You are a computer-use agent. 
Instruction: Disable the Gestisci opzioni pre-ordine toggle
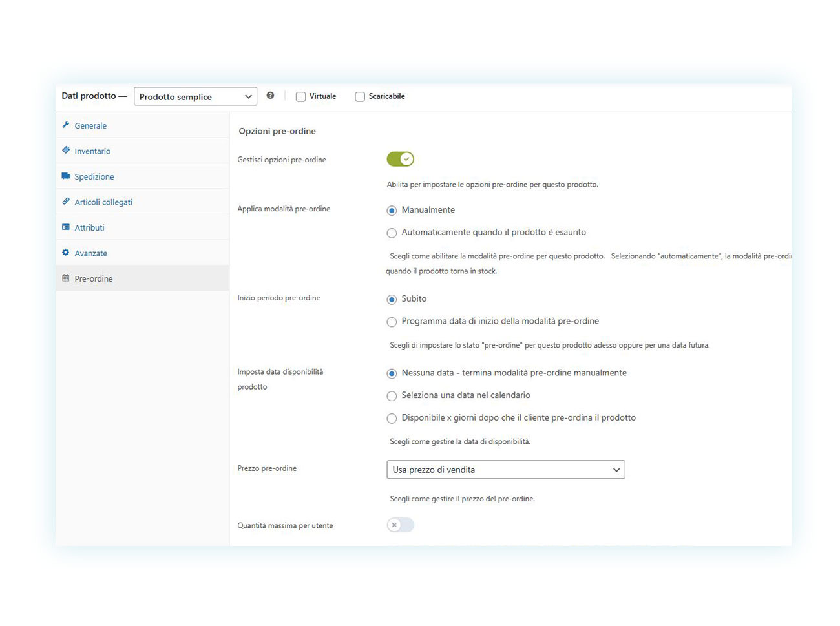pos(400,158)
